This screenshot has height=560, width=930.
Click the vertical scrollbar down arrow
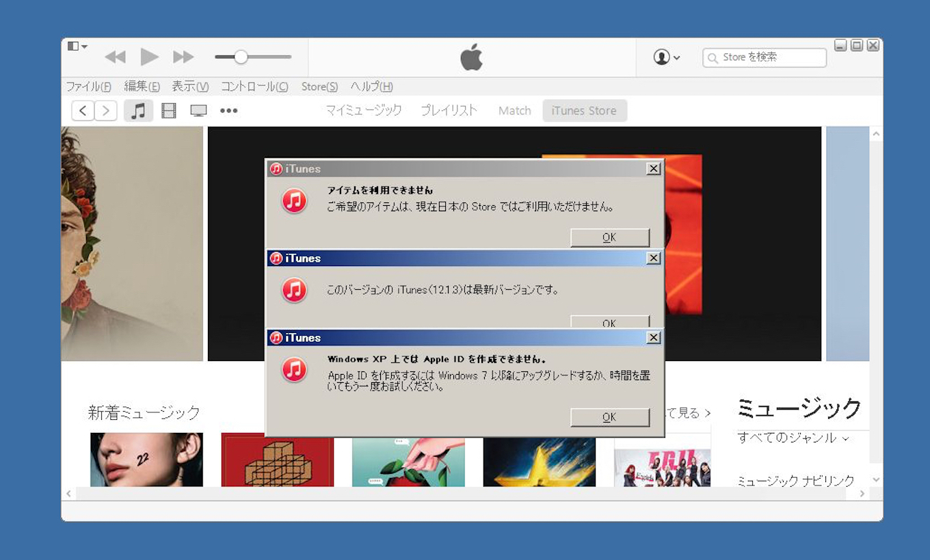click(x=876, y=480)
